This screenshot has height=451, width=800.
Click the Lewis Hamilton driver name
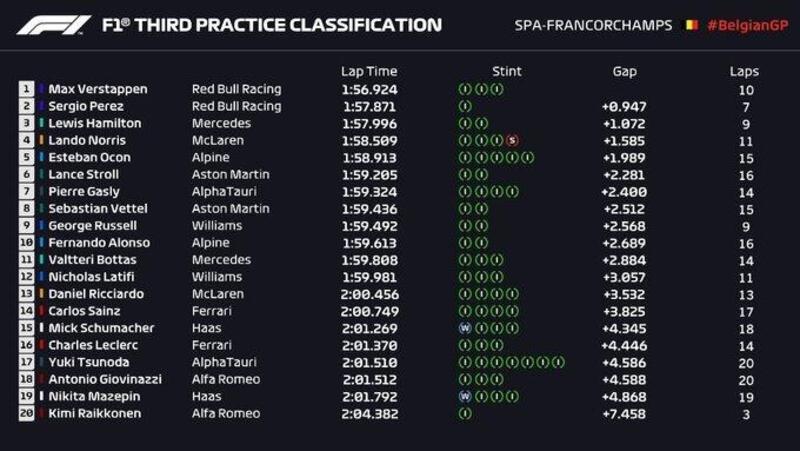click(x=94, y=123)
